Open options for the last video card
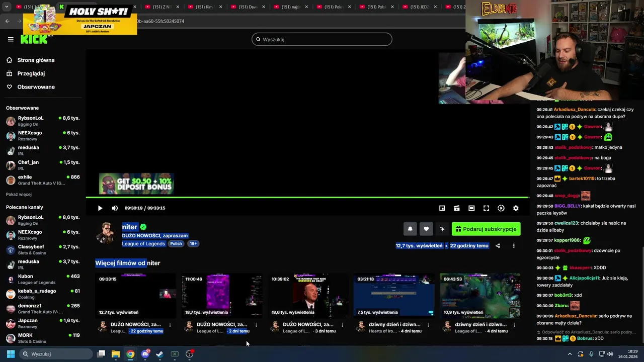This screenshot has height=362, width=644. tap(514, 325)
